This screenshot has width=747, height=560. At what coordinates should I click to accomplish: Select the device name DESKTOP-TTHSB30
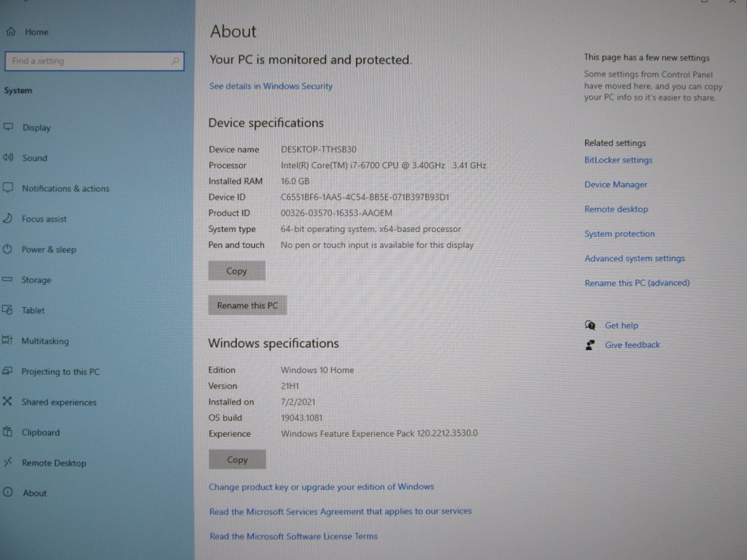pos(319,149)
